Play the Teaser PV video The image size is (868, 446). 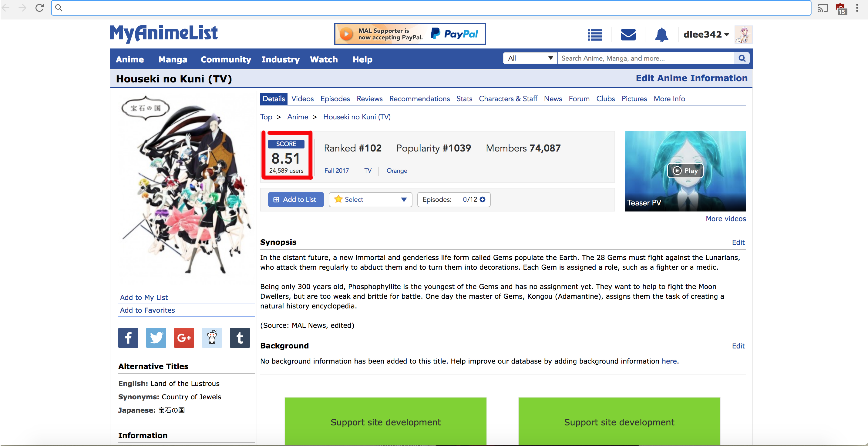685,171
